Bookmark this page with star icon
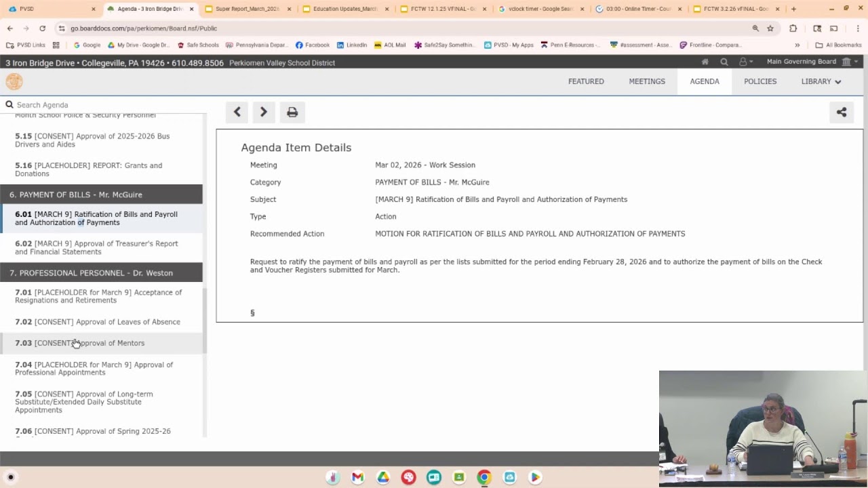The width and height of the screenshot is (868, 488). pyautogui.click(x=770, y=28)
